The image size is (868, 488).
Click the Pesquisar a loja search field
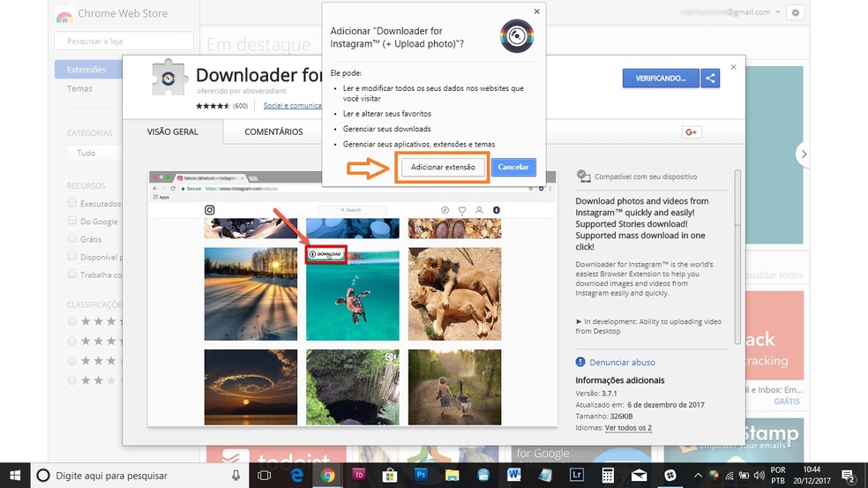tap(124, 41)
